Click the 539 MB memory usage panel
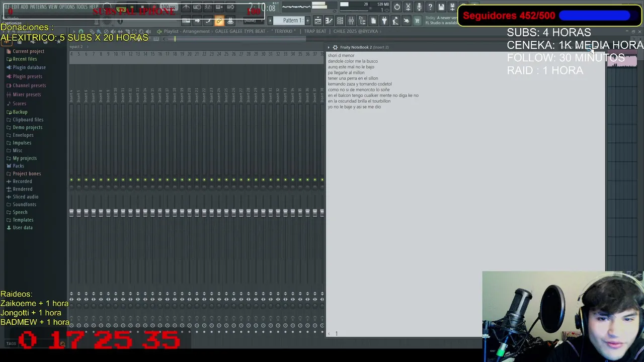This screenshot has height=362, width=644. click(x=376, y=7)
